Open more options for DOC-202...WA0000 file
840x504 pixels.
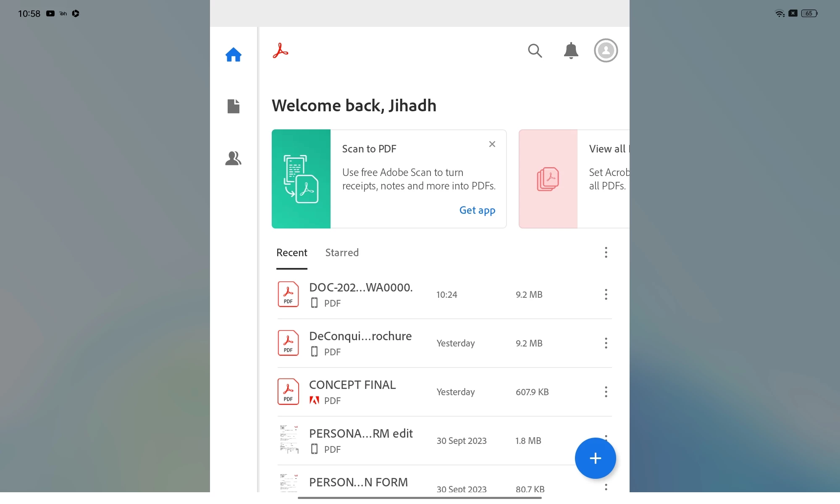coord(606,294)
